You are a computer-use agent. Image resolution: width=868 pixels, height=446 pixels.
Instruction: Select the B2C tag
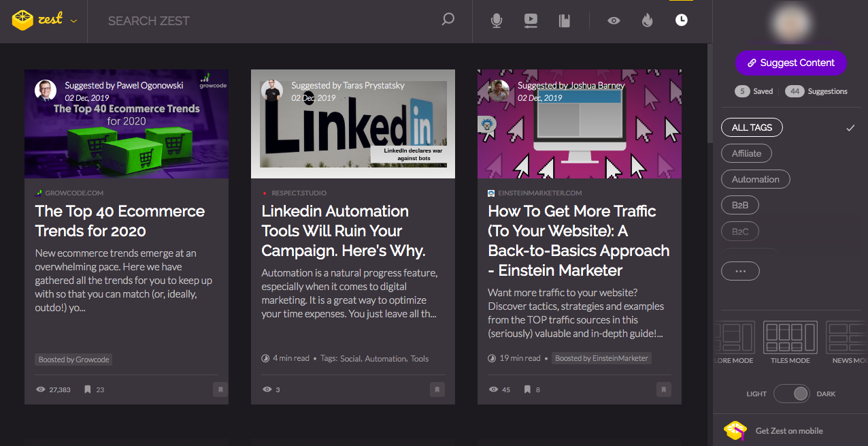point(740,231)
